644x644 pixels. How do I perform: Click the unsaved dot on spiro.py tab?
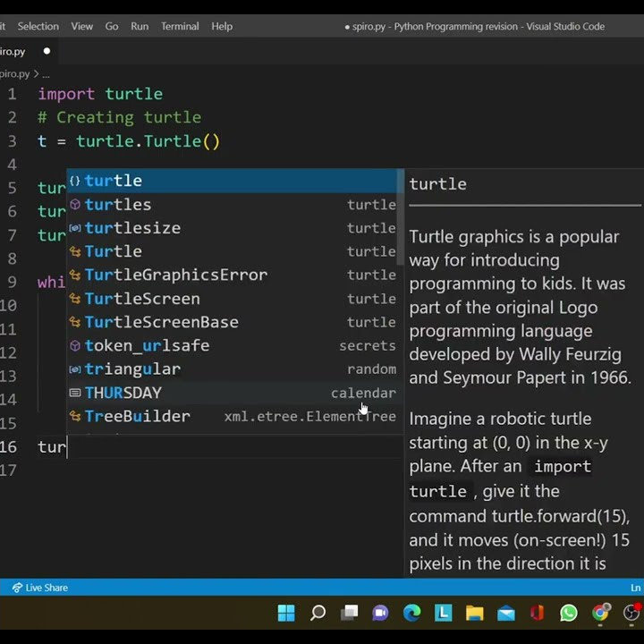pos(47,51)
